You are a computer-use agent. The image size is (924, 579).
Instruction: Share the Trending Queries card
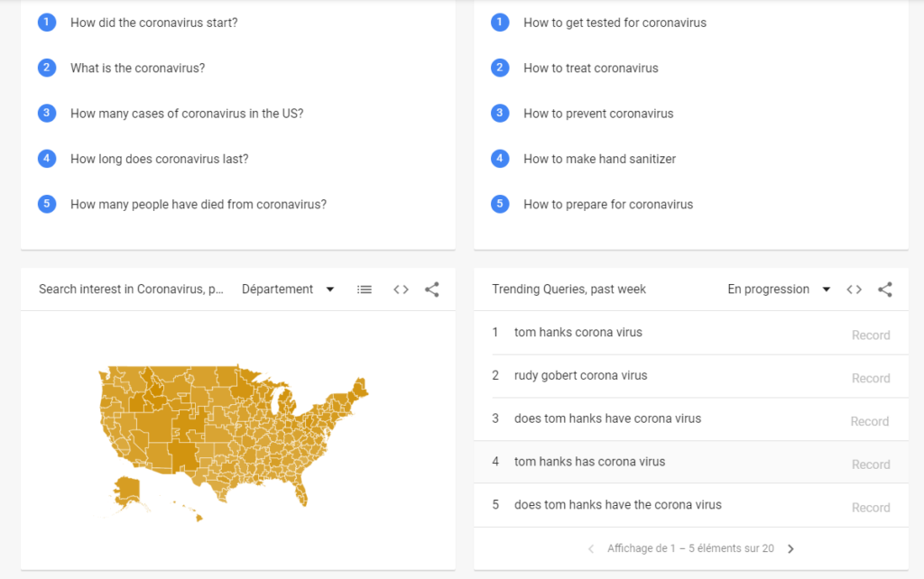point(885,289)
